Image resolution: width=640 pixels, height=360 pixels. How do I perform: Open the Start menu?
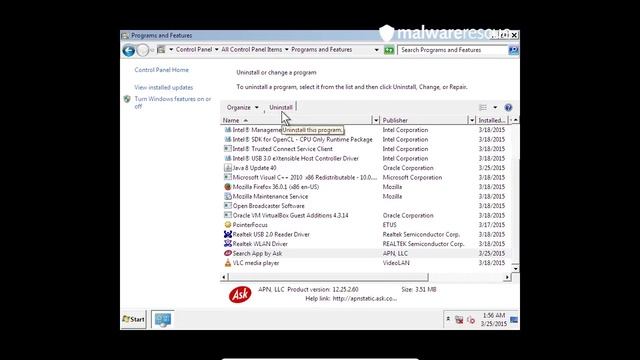point(133,319)
